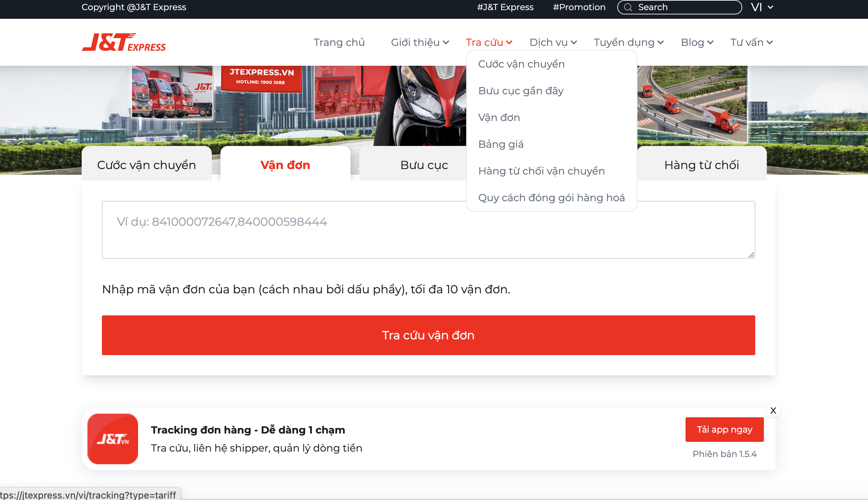Click the Tải app ngay button
This screenshot has width=868, height=500.
[725, 430]
